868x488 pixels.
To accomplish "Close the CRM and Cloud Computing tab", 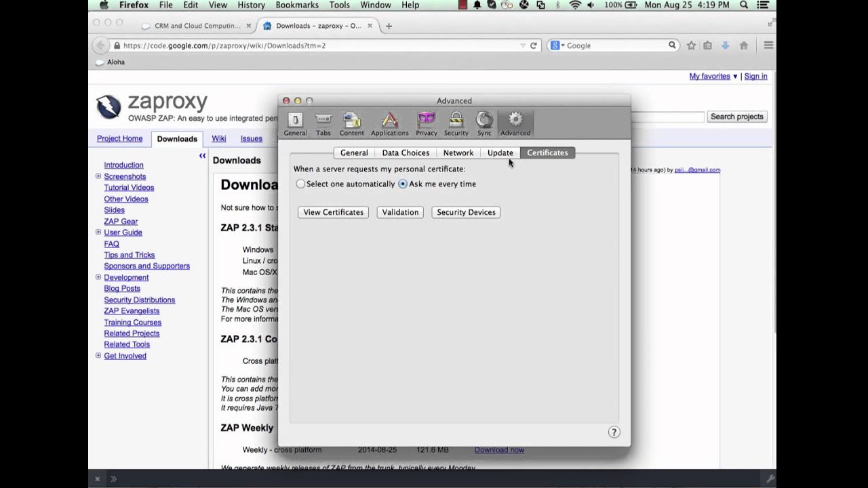I will point(248,26).
